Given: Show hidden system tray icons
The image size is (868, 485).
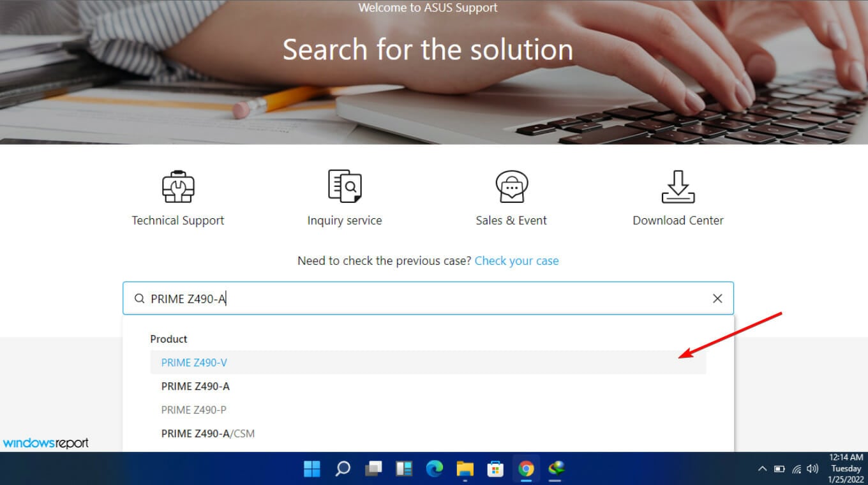Looking at the screenshot, I should pos(762,469).
